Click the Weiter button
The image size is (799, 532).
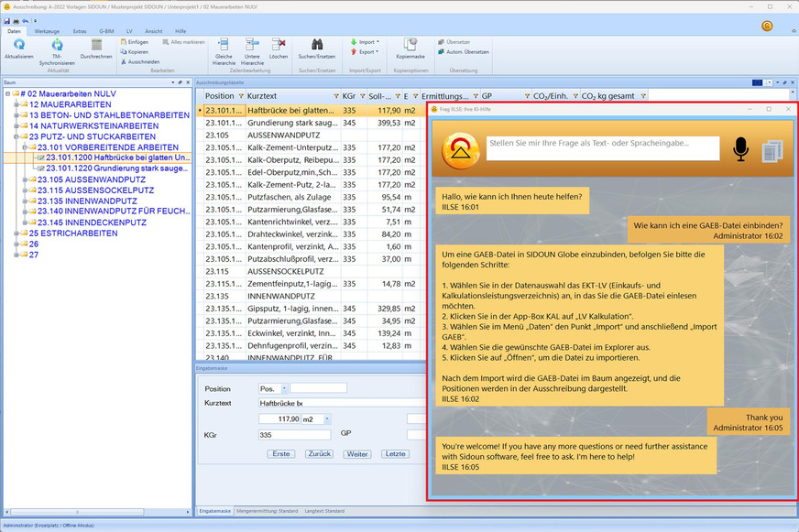pyautogui.click(x=356, y=454)
